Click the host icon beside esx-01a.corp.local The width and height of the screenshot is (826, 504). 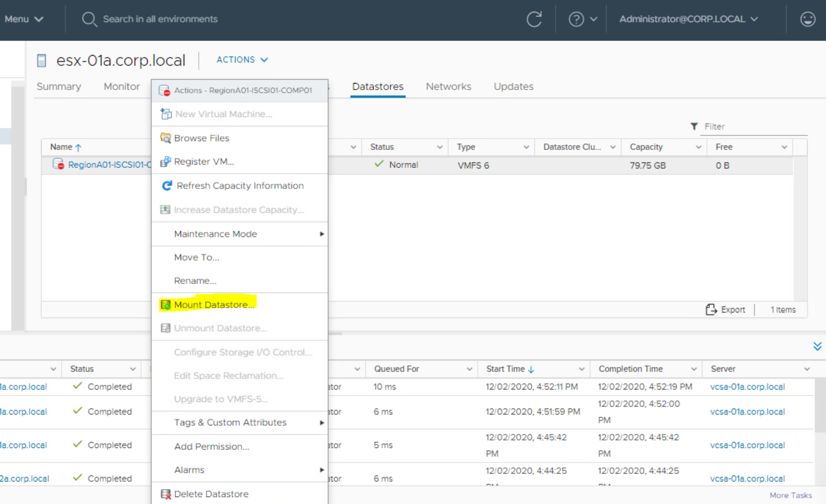41,60
